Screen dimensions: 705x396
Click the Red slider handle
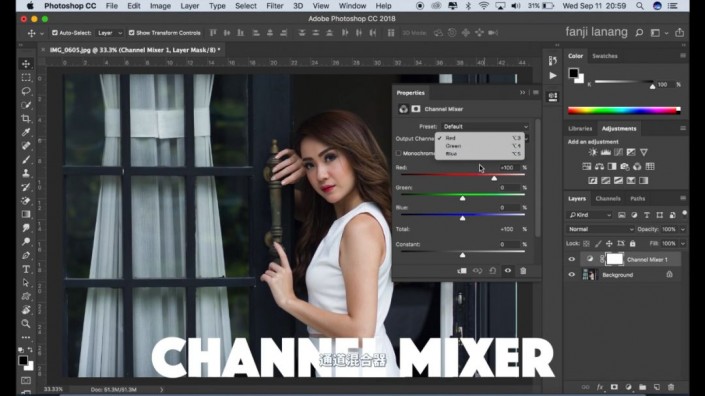click(494, 178)
